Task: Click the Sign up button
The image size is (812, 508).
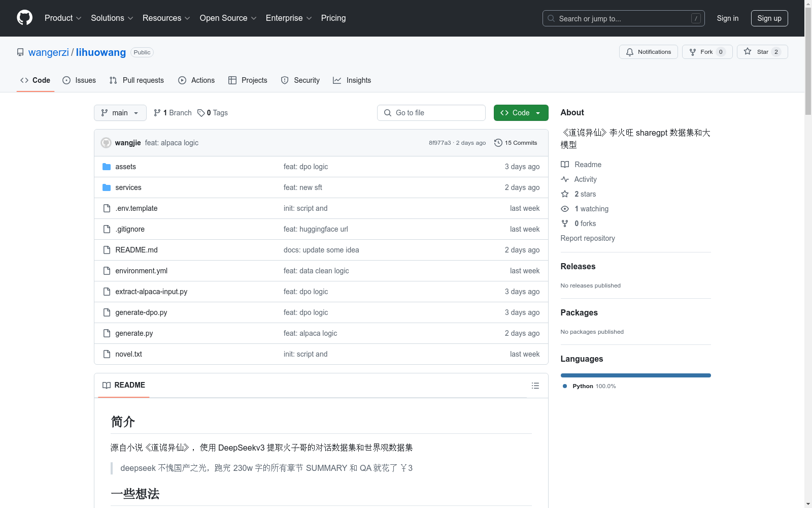Action: (x=769, y=18)
